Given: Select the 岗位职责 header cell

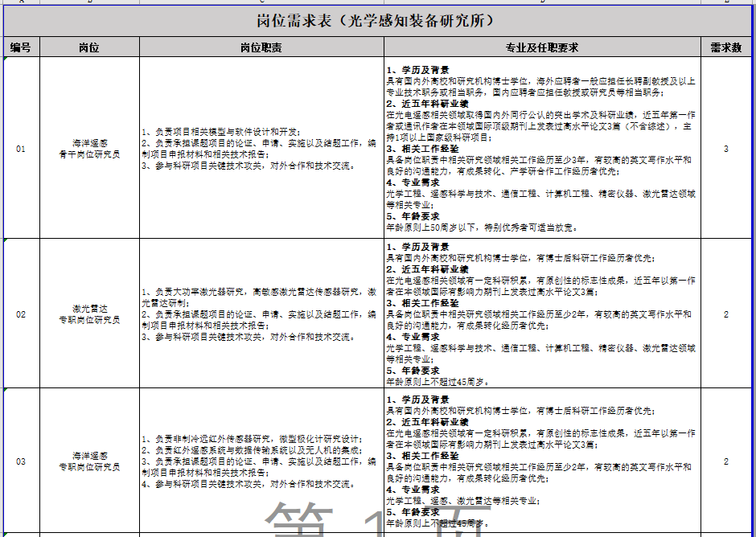Looking at the screenshot, I should [262, 47].
